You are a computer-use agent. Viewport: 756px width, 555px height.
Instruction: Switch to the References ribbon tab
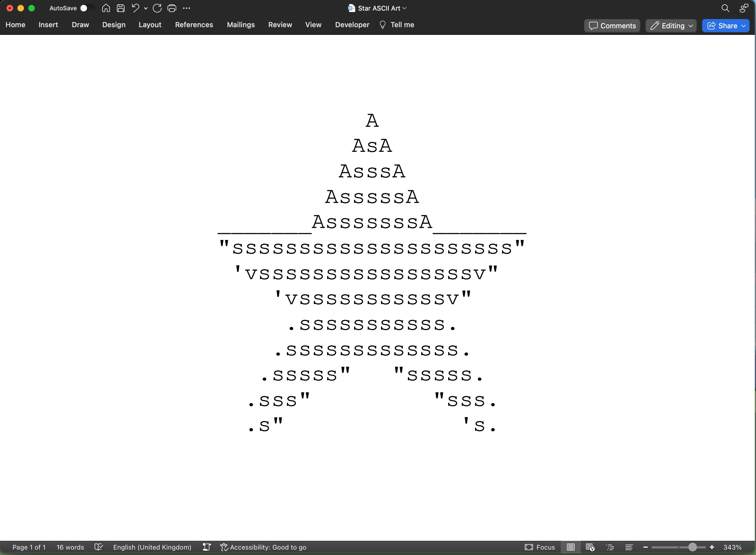pyautogui.click(x=194, y=24)
